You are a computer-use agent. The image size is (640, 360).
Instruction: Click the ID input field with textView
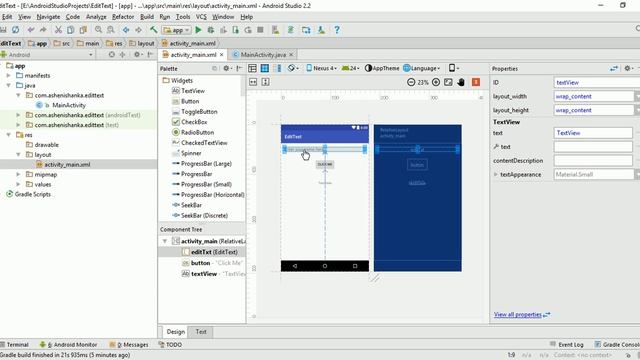(597, 82)
